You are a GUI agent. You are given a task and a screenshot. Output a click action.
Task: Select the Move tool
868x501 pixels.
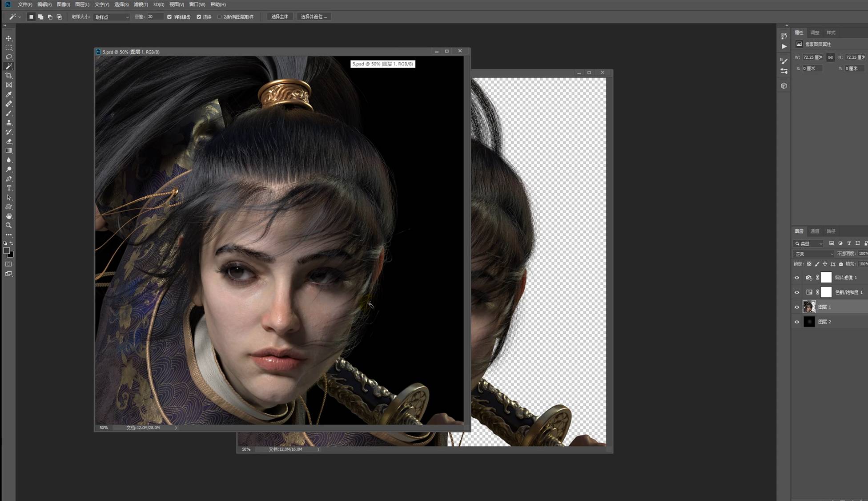8,38
